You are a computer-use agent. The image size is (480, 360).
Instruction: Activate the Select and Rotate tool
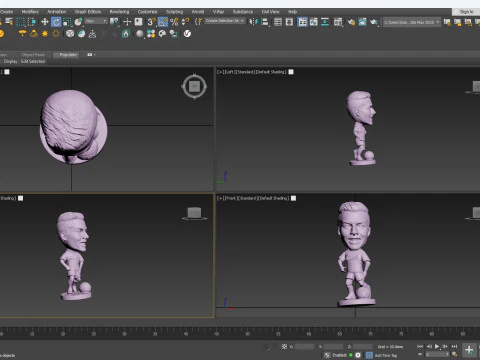pos(56,22)
